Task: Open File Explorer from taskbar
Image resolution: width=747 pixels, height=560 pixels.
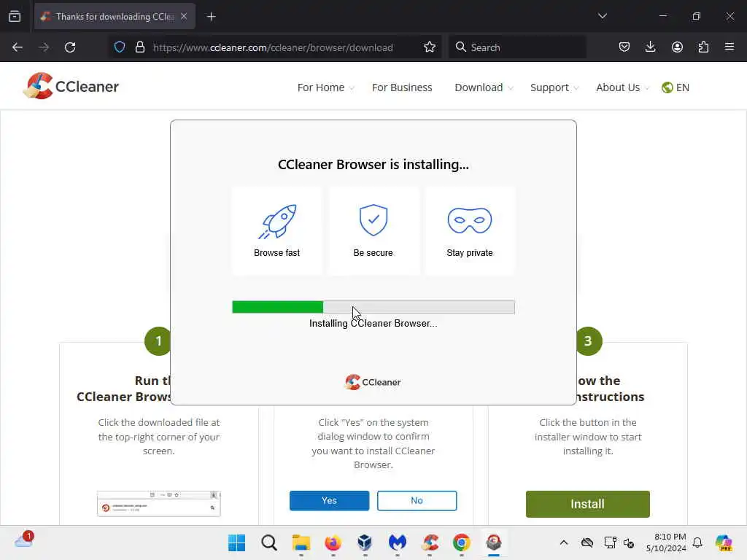Action: point(301,542)
